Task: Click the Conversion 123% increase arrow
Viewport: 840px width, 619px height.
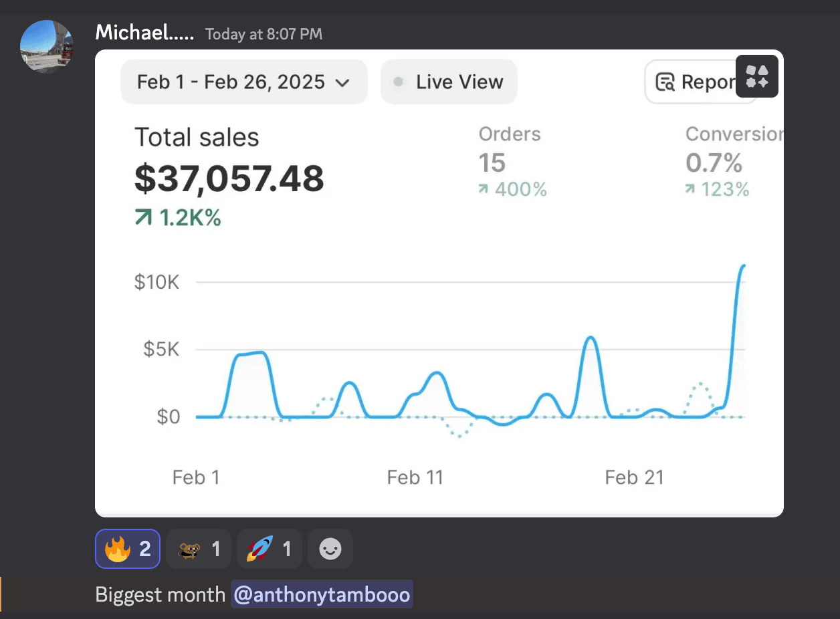Action: pyautogui.click(x=690, y=190)
